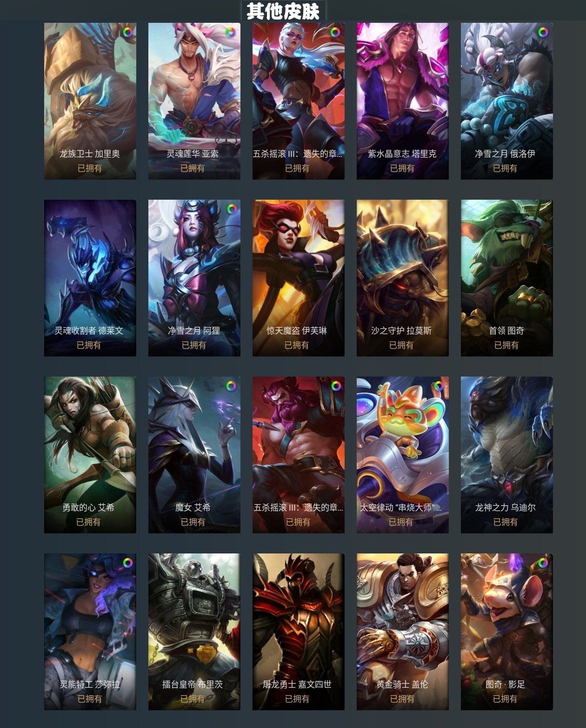Click the 擂台皇帝 布里茨 skin title
The image size is (586, 728).
click(x=193, y=684)
